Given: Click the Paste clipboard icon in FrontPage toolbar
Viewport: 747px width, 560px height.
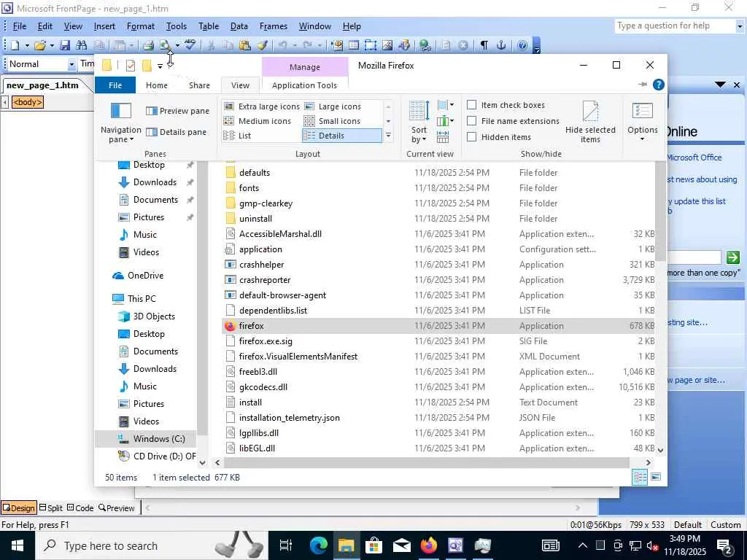Looking at the screenshot, I should click(245, 45).
